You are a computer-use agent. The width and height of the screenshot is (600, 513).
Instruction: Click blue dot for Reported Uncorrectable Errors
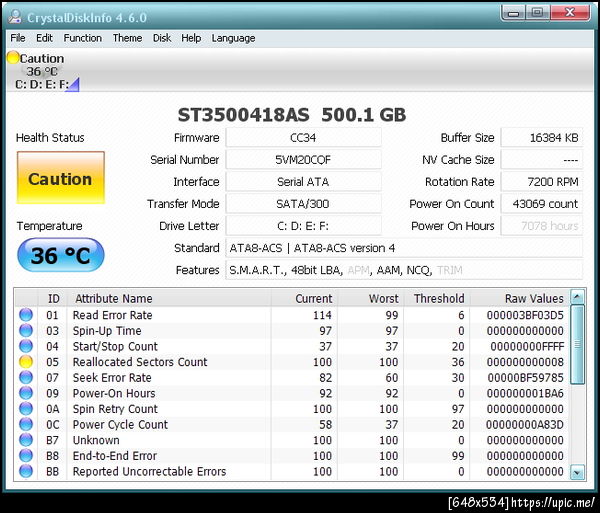coord(26,472)
